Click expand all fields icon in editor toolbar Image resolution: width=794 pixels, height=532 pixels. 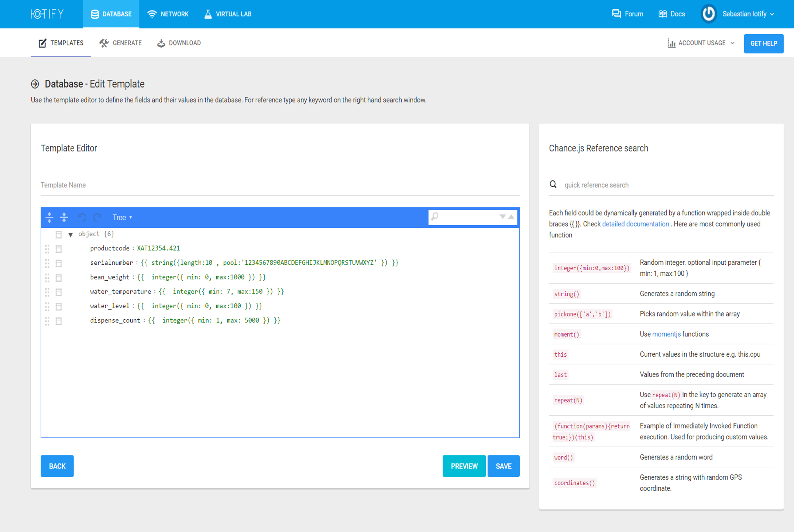(49, 217)
